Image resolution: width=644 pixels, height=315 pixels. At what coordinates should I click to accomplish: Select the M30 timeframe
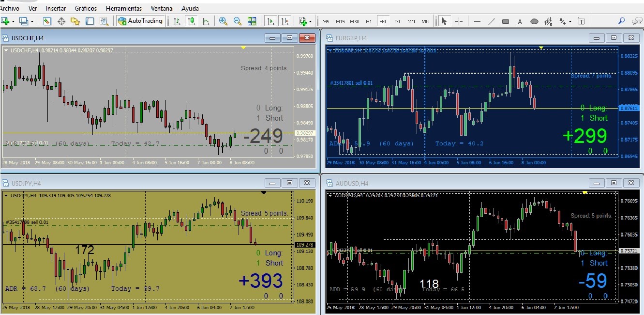click(x=355, y=21)
